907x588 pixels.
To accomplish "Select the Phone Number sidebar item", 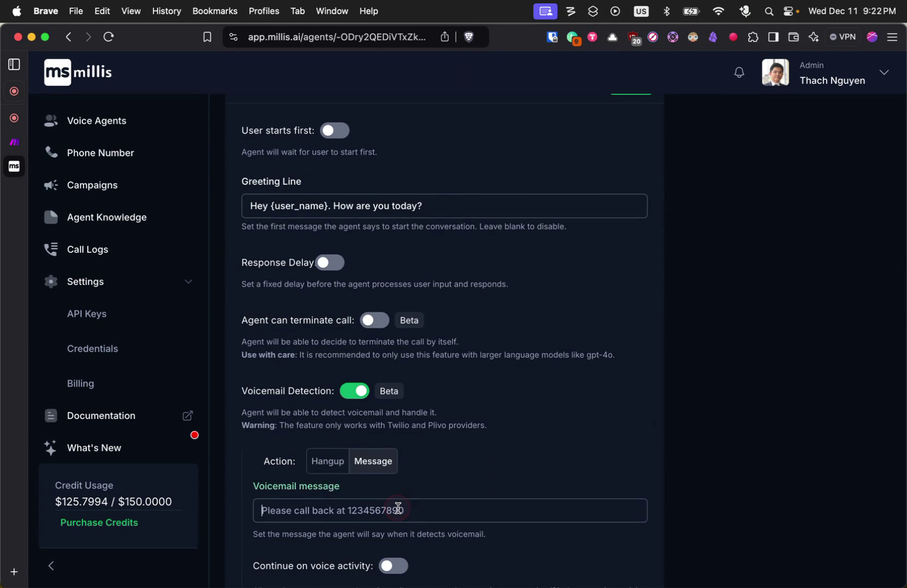I will (100, 153).
